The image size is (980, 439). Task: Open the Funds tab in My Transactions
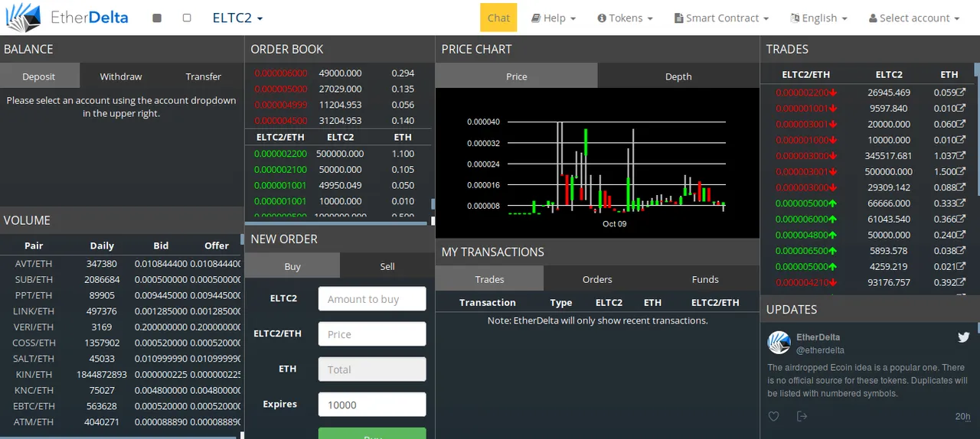coord(705,279)
